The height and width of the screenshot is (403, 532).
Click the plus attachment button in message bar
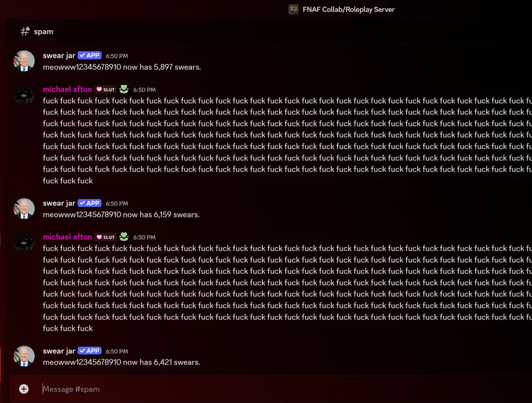(x=24, y=389)
